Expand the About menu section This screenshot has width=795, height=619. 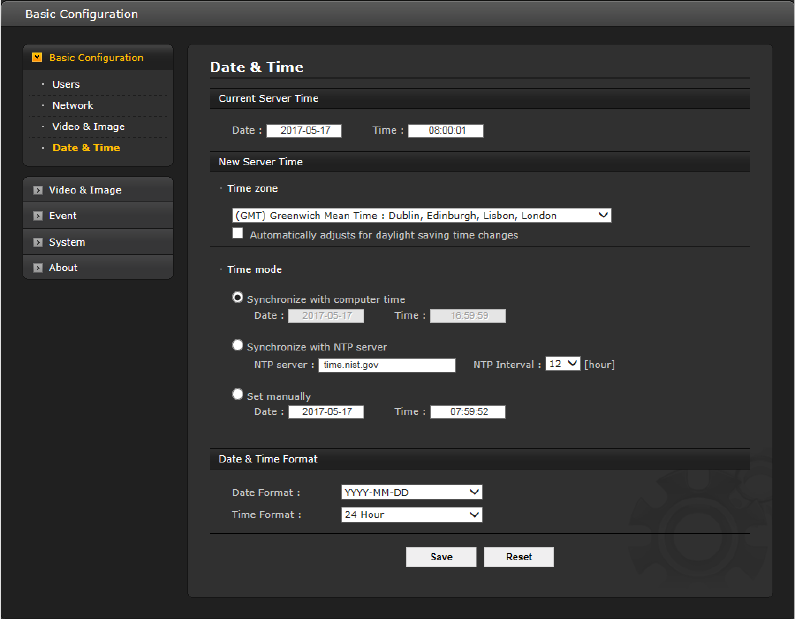98,267
